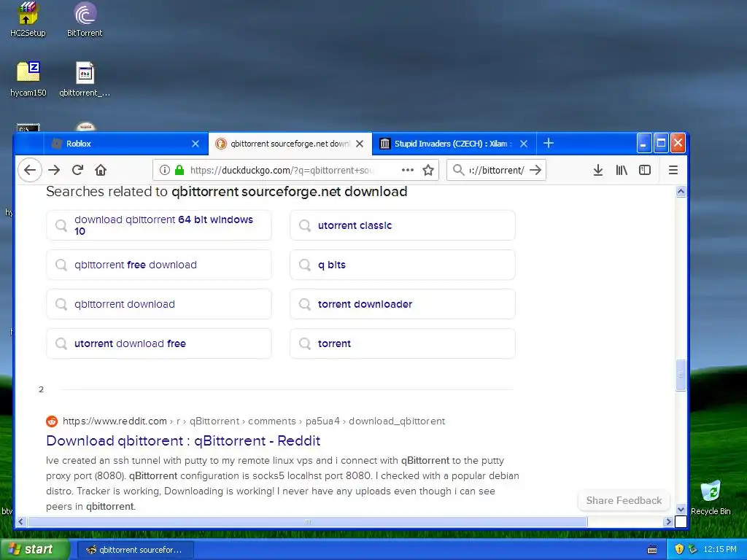
Task: Click the horizontal scrollbar right arrow
Action: click(668, 521)
